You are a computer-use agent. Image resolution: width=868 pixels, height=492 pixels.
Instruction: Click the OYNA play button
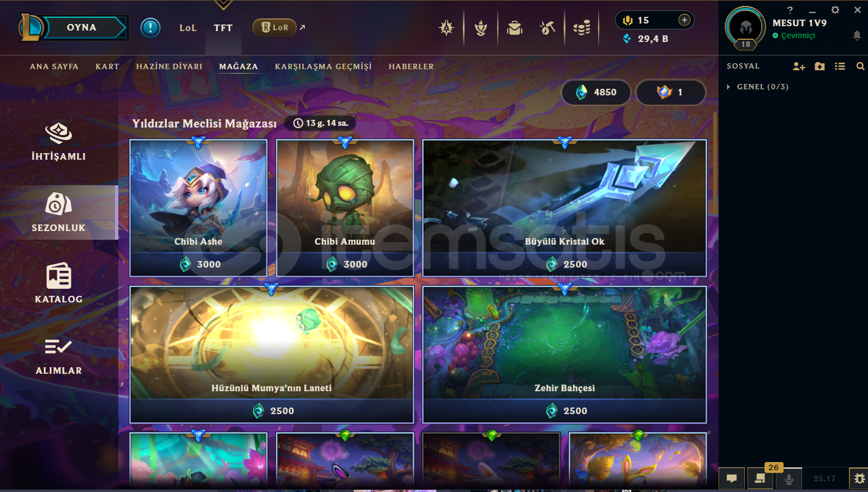pyautogui.click(x=82, y=27)
